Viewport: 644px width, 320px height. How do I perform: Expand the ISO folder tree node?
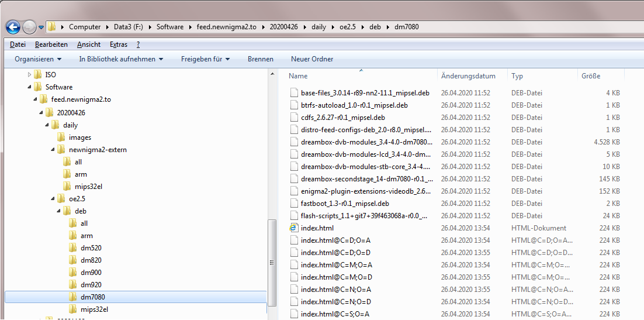point(30,75)
